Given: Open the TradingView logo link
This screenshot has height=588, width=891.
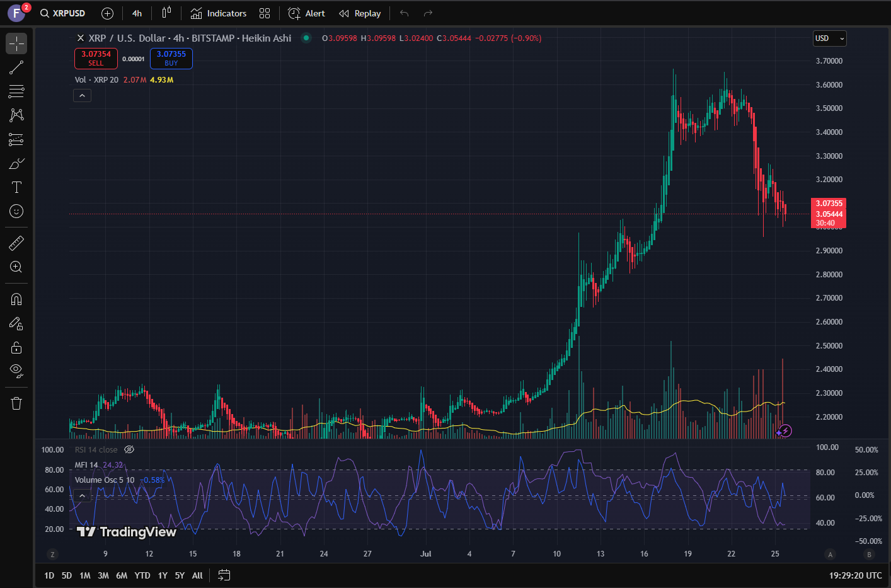Looking at the screenshot, I should (126, 532).
